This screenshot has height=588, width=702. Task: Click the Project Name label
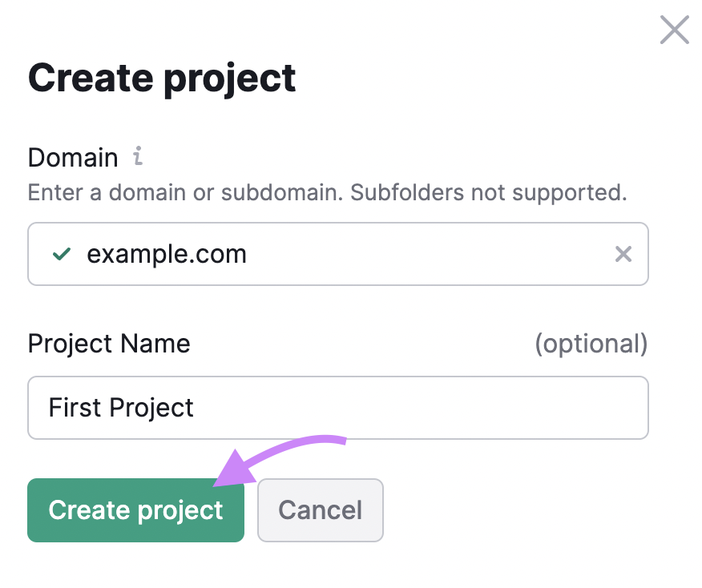[x=109, y=344]
